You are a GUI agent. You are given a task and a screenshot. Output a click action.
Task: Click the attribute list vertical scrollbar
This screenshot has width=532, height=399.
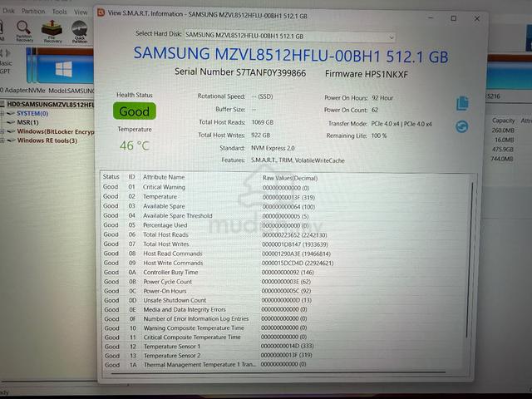point(470,259)
